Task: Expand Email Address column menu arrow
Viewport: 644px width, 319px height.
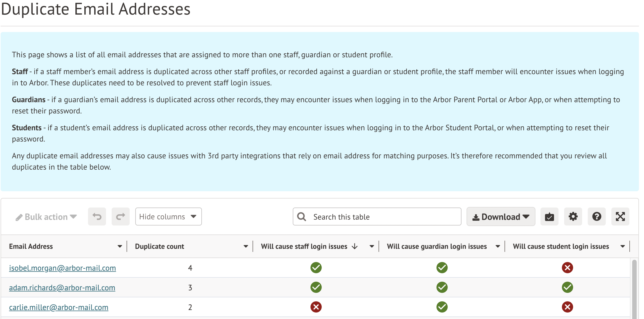Action: click(x=120, y=246)
